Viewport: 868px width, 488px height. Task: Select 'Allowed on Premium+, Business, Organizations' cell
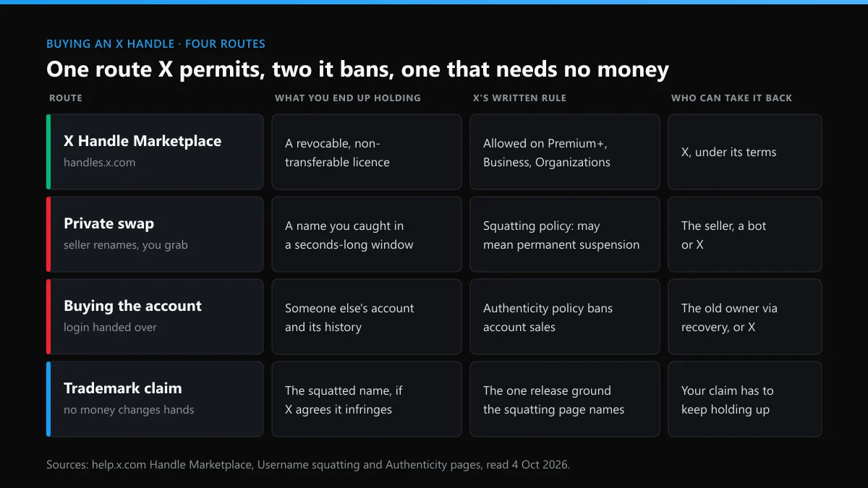[x=565, y=152]
